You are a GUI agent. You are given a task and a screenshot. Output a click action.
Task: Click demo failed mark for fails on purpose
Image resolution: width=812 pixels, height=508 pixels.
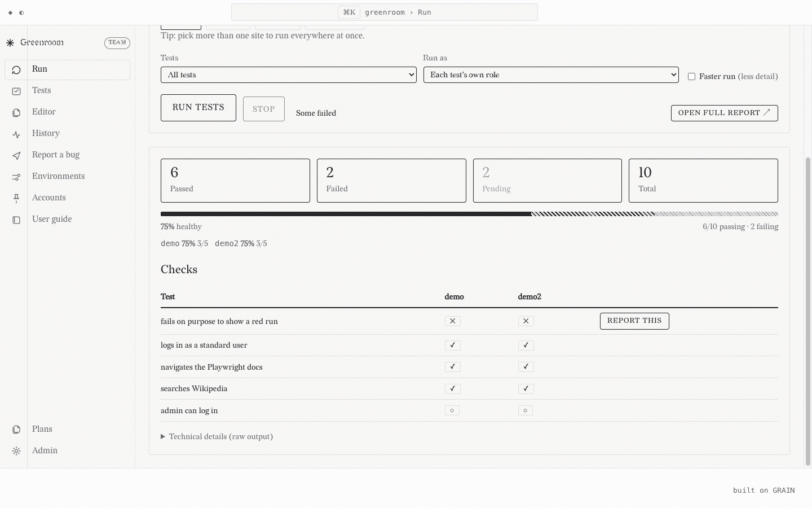point(452,321)
